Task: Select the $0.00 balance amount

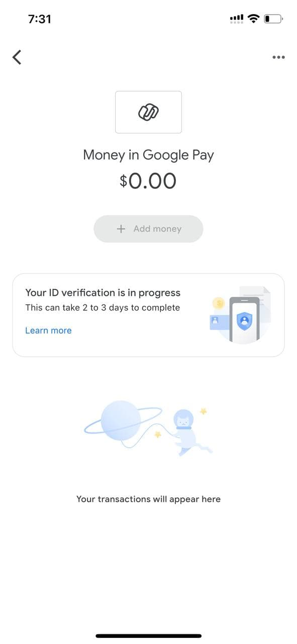Action: pyautogui.click(x=148, y=181)
